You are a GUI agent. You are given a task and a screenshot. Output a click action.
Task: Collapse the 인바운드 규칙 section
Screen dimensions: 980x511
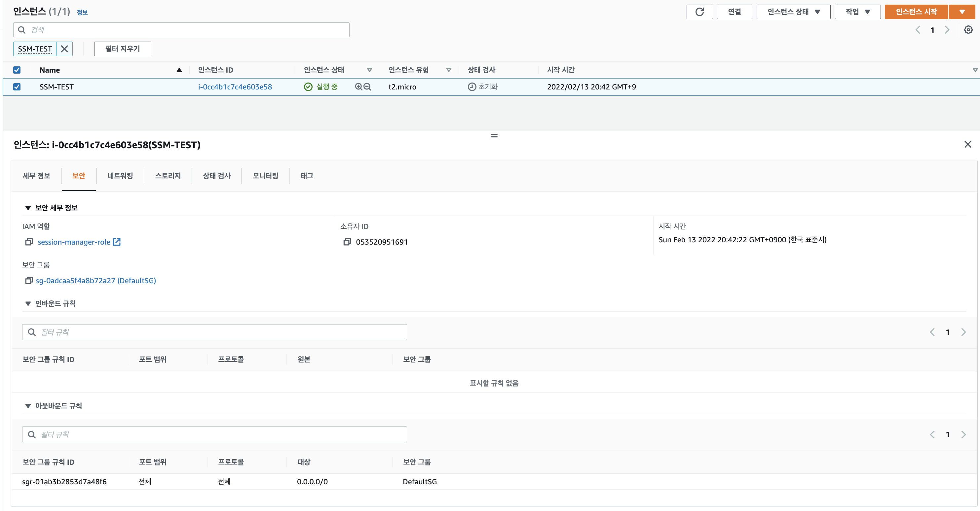click(x=28, y=303)
